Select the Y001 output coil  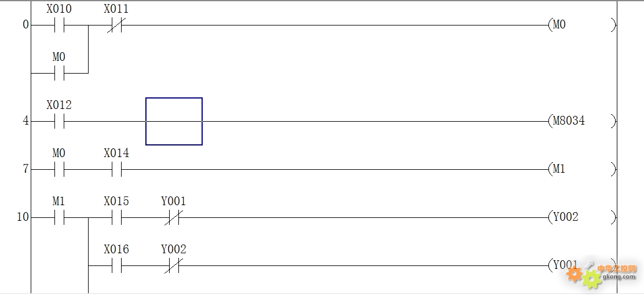click(x=582, y=265)
